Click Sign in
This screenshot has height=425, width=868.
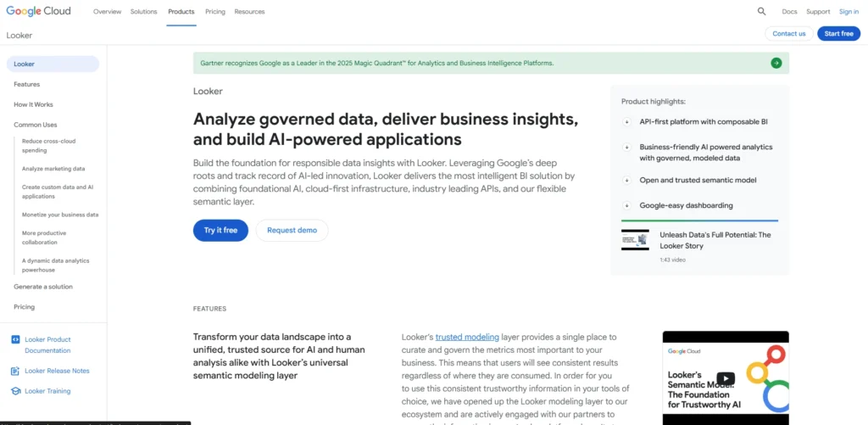pos(849,12)
